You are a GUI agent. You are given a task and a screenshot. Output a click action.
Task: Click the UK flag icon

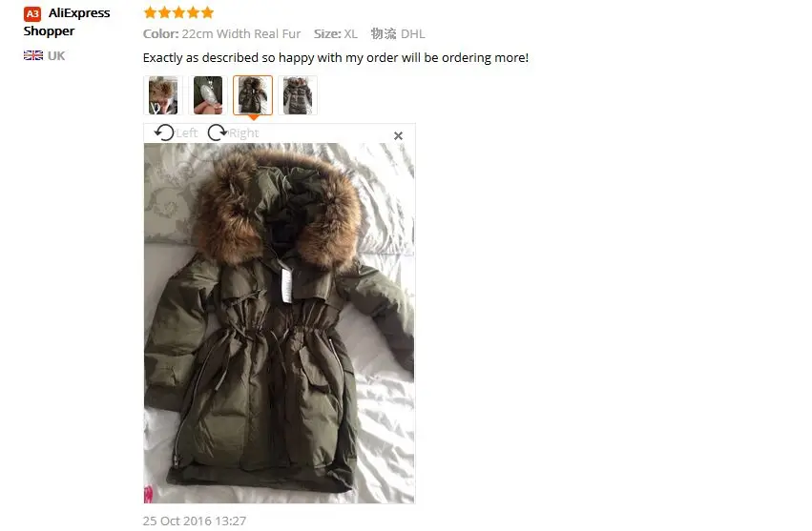33,55
